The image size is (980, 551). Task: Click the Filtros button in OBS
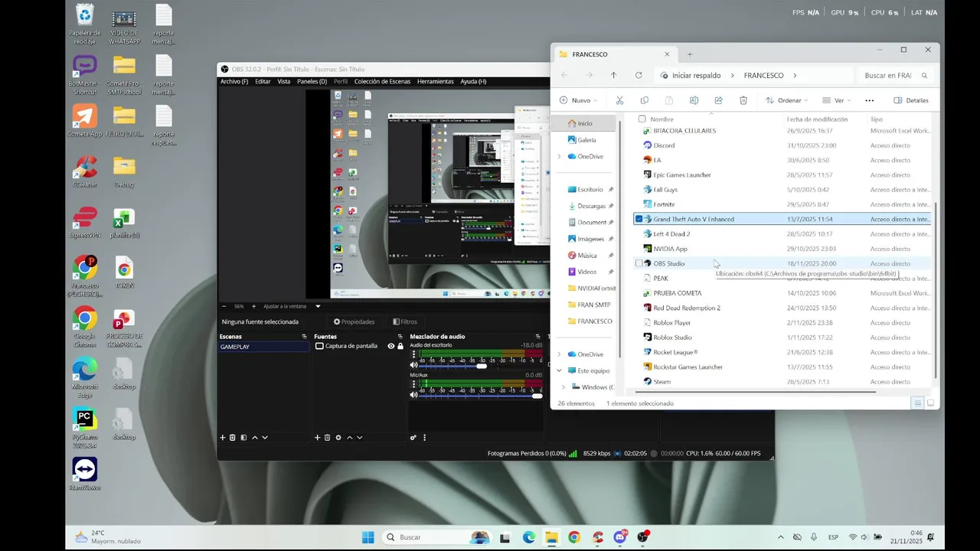[404, 321]
